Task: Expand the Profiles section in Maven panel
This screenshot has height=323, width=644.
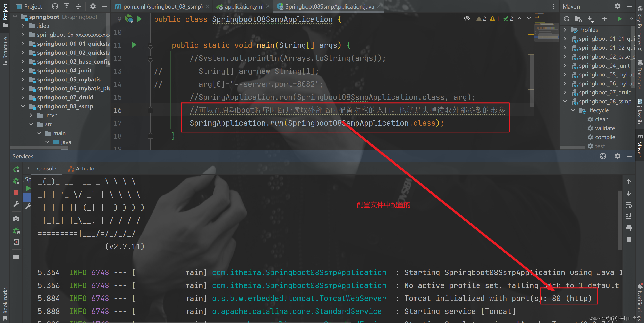Action: 565,30
